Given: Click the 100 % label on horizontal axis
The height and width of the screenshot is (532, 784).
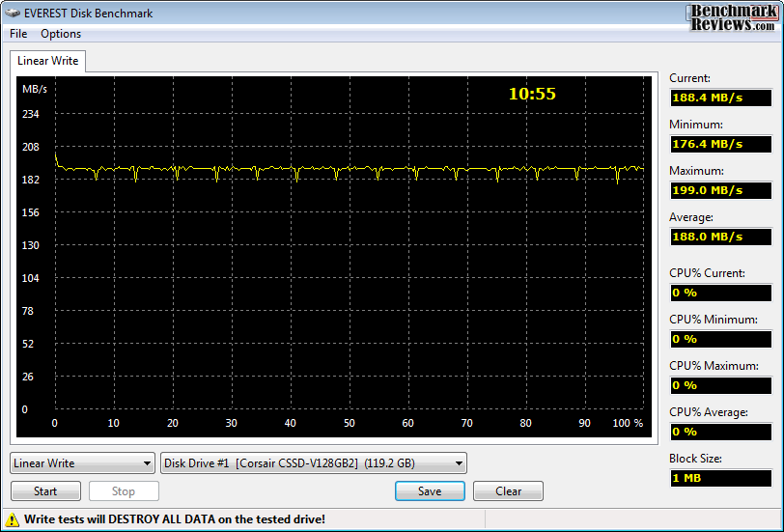Looking at the screenshot, I should pyautogui.click(x=628, y=423).
